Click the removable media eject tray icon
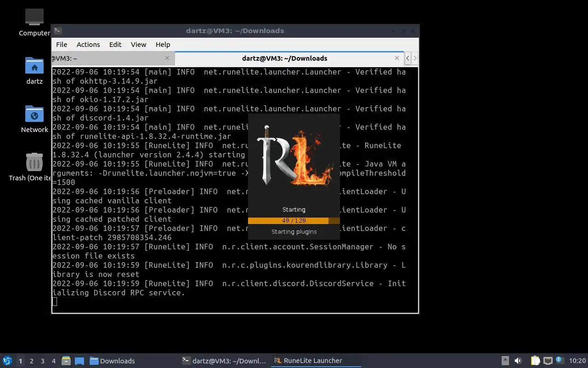This screenshot has height=368, width=588. point(505,361)
